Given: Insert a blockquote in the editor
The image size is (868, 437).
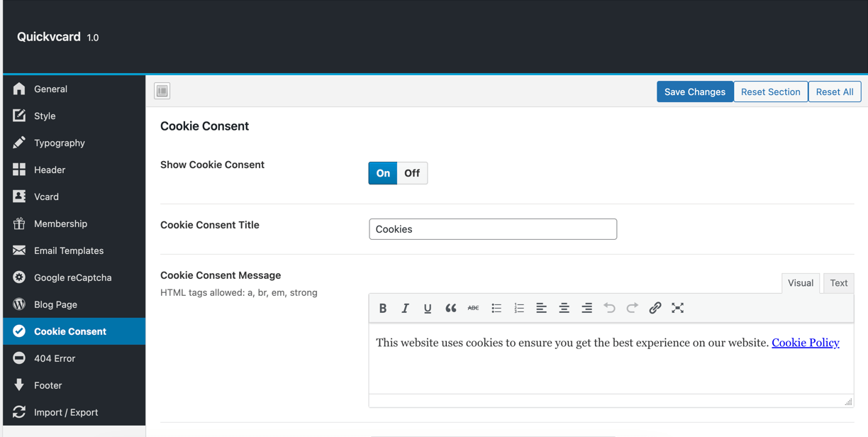Looking at the screenshot, I should point(450,308).
